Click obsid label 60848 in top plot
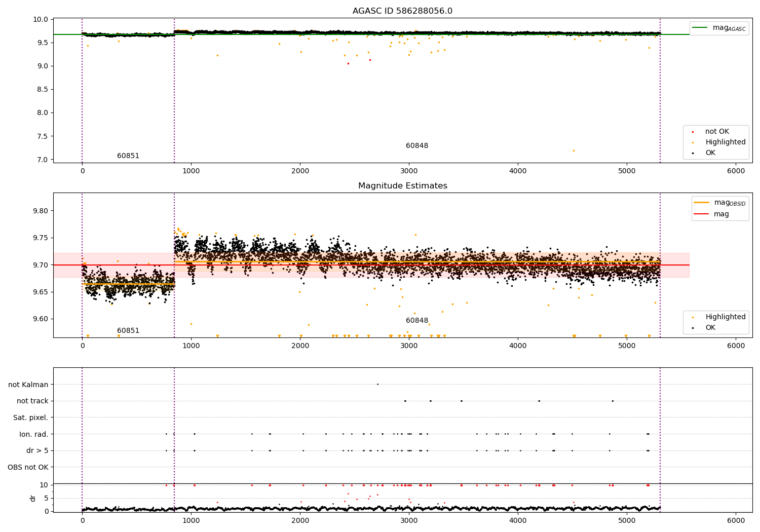The width and height of the screenshot is (760, 532). (x=417, y=146)
